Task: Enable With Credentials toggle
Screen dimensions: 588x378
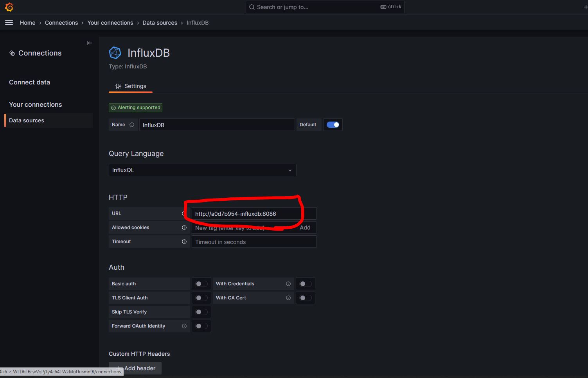Action: (306, 284)
